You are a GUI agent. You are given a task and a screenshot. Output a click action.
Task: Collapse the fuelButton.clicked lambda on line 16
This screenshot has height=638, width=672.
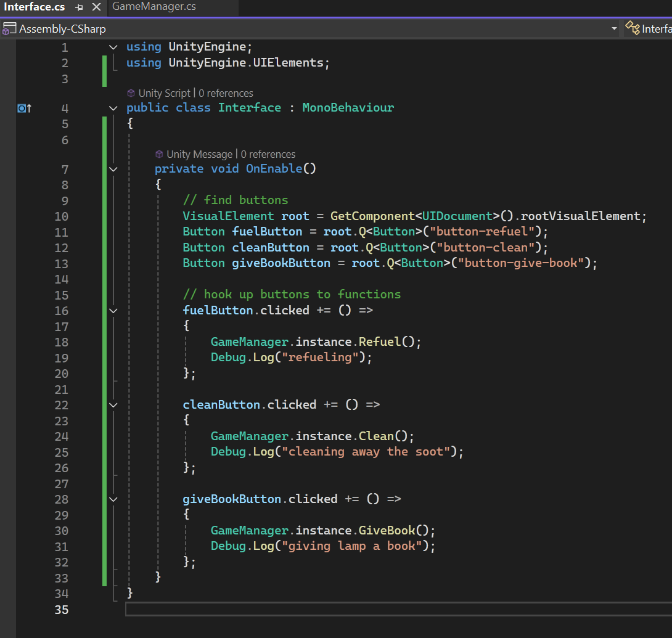point(113,311)
